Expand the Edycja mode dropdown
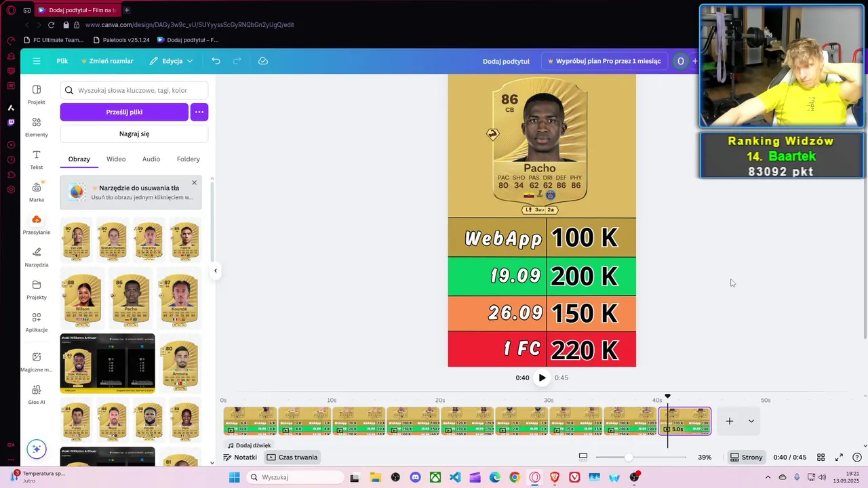The image size is (868, 488). 172,61
